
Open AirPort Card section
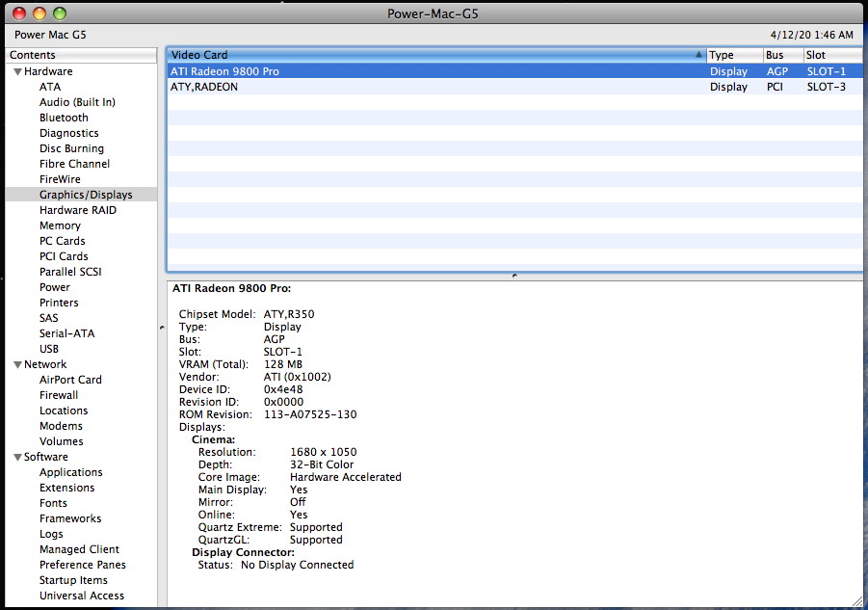point(70,380)
